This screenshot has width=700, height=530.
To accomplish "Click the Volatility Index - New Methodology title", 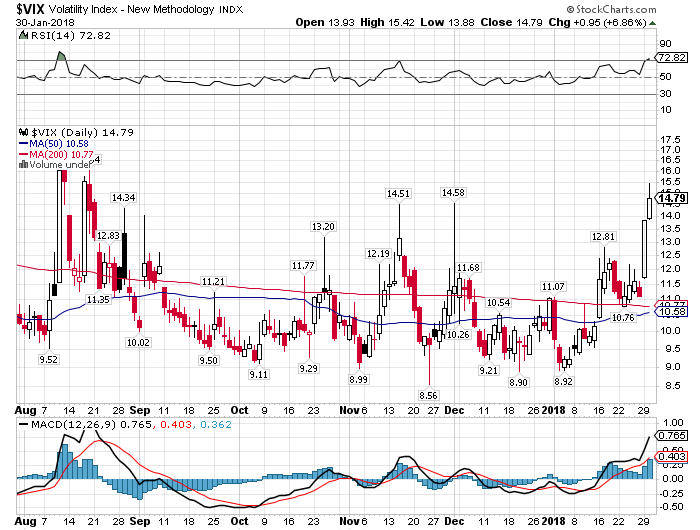I will click(132, 9).
